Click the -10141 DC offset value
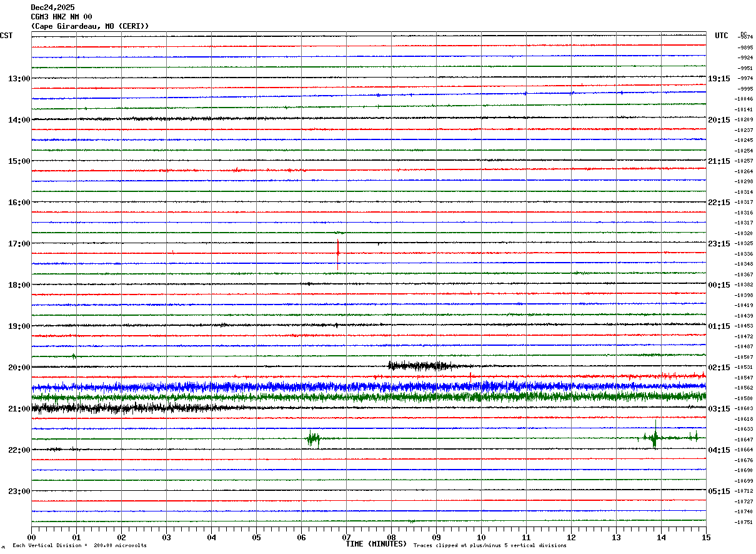This screenshot has height=554, width=756. [x=744, y=109]
